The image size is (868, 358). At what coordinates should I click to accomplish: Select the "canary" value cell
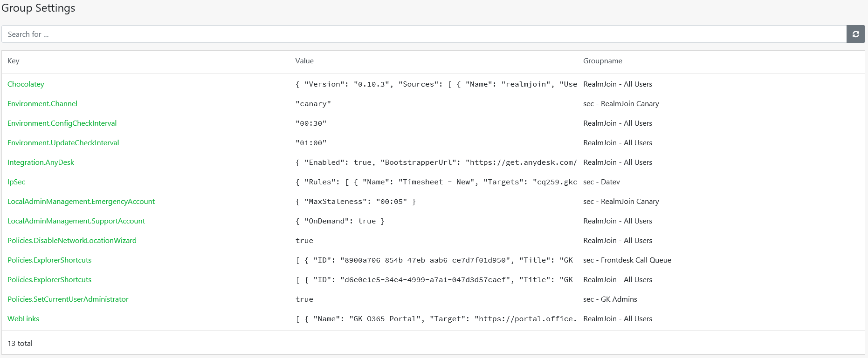pos(313,104)
